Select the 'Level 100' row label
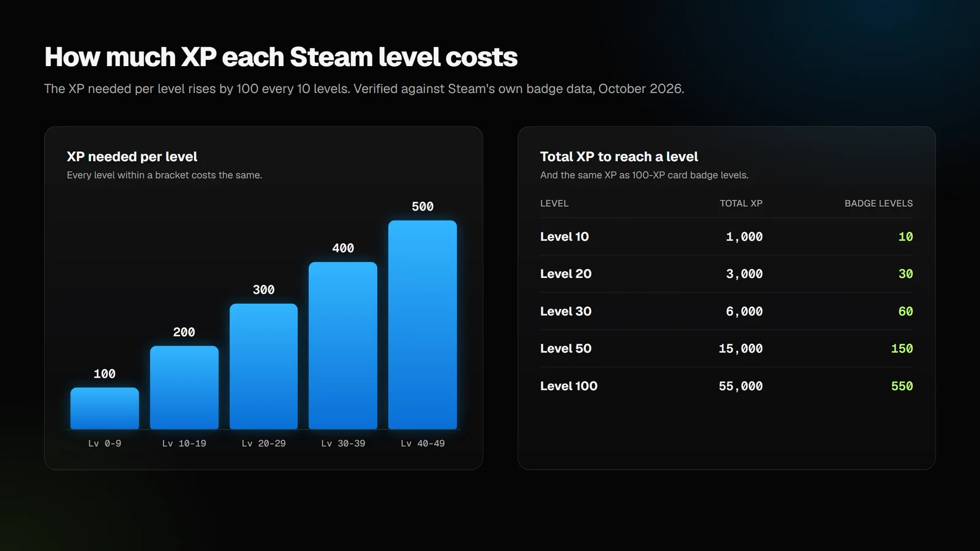 pyautogui.click(x=569, y=386)
